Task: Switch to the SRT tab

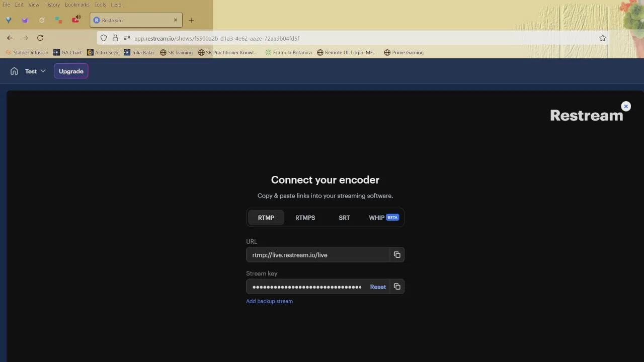Action: 344,218
